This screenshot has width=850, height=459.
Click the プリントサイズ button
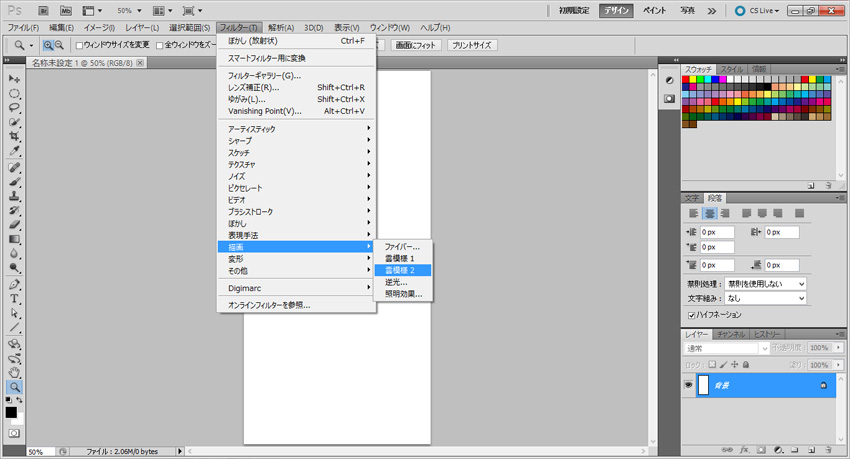coord(471,45)
